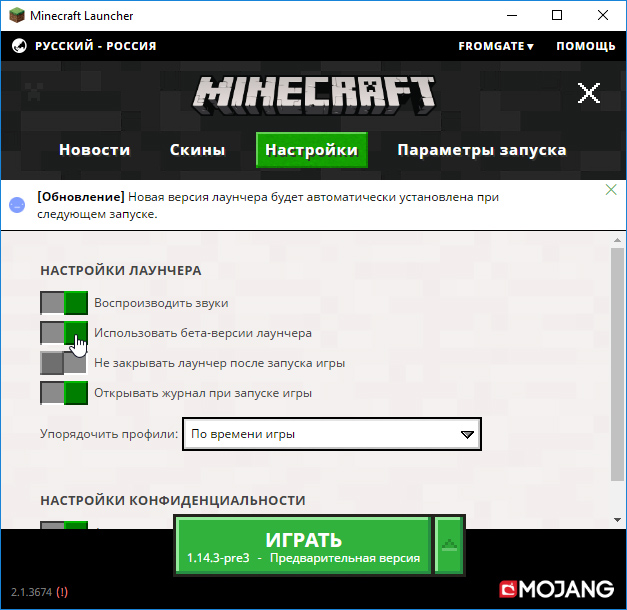The width and height of the screenshot is (627, 610).
Task: Click the globe language icon
Action: click(x=18, y=46)
